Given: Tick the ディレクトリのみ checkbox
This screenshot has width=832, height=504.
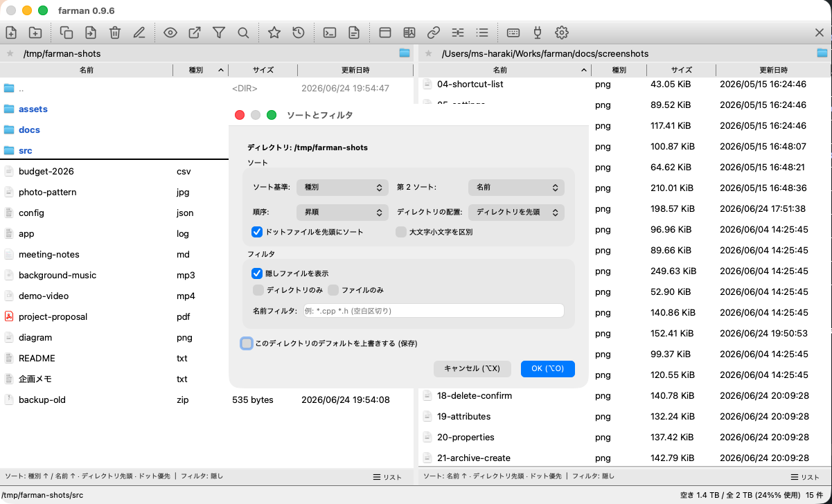Looking at the screenshot, I should [x=258, y=290].
